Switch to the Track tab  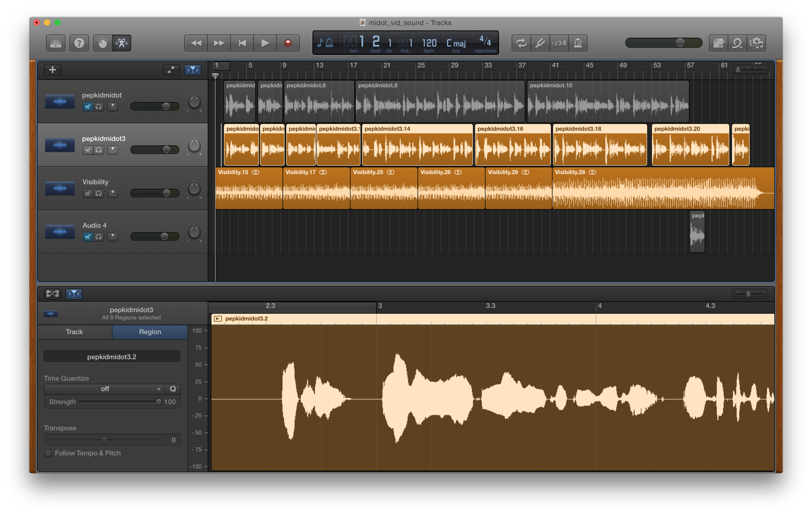pyautogui.click(x=74, y=332)
